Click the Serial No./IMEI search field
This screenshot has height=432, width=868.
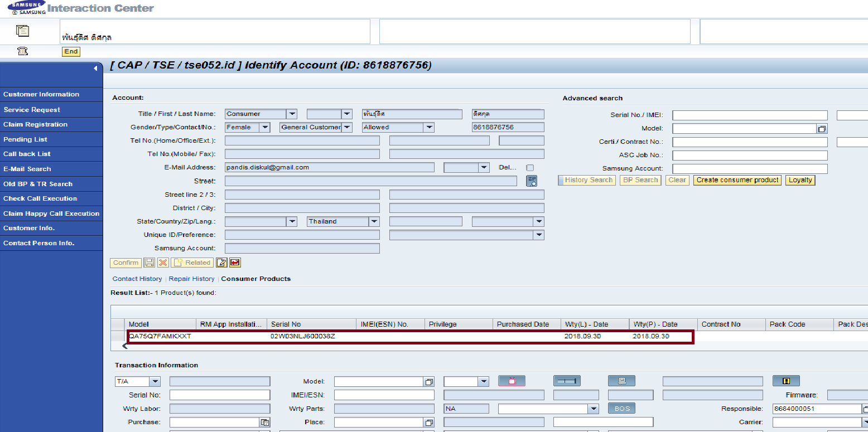pos(750,115)
